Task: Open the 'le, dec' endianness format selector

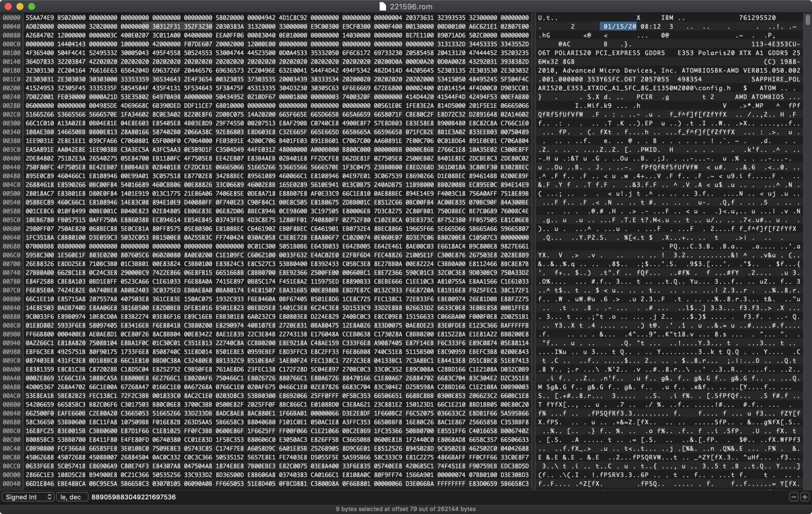Action: tap(72, 497)
